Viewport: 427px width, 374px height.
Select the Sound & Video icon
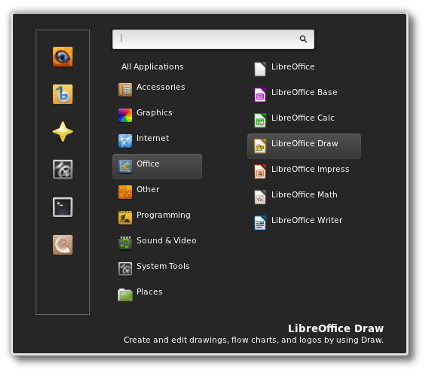click(x=125, y=243)
